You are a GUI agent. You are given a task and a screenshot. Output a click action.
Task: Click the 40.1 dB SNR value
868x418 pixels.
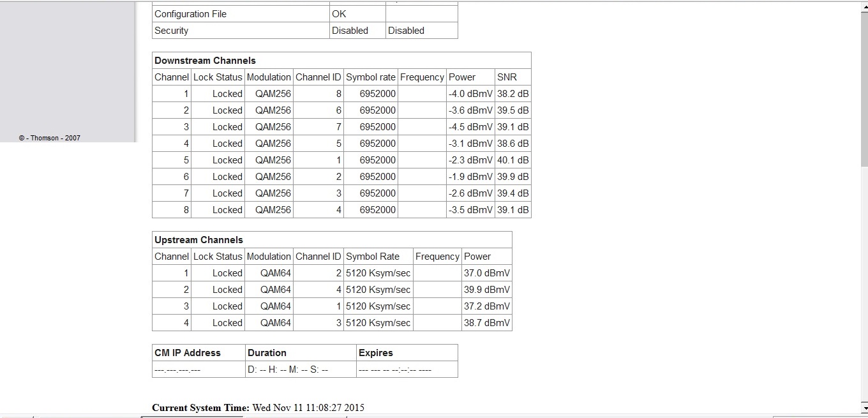[513, 160]
